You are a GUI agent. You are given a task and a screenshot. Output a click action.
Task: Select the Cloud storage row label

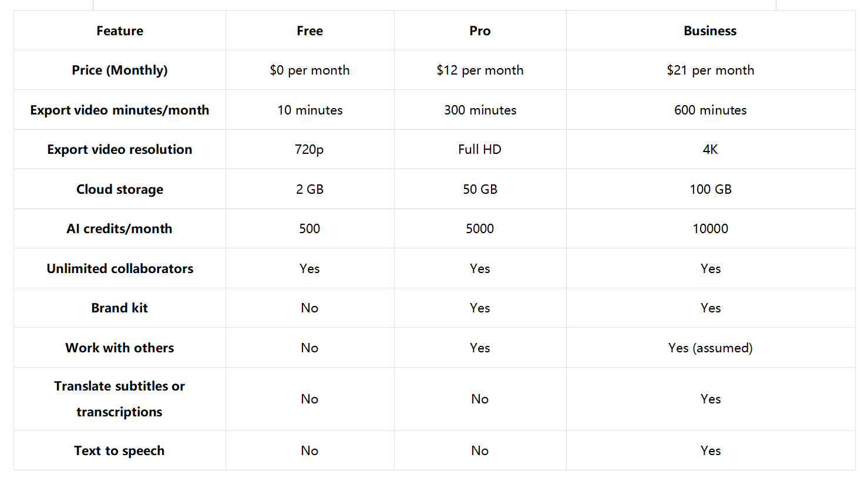click(x=120, y=190)
